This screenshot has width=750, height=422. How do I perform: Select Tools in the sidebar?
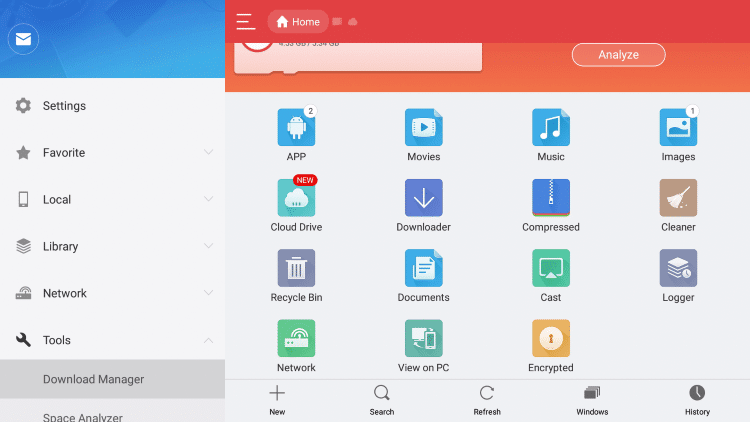112,340
